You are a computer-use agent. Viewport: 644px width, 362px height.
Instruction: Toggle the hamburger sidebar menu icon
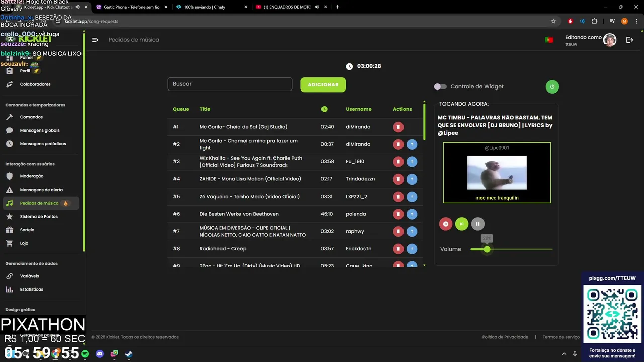coord(95,40)
